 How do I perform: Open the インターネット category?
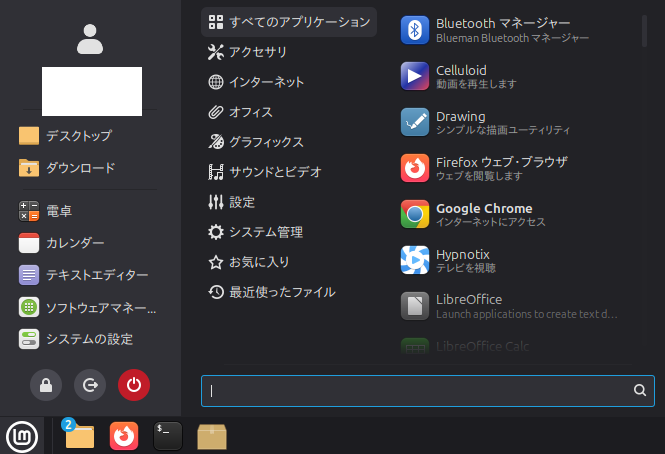(x=266, y=82)
